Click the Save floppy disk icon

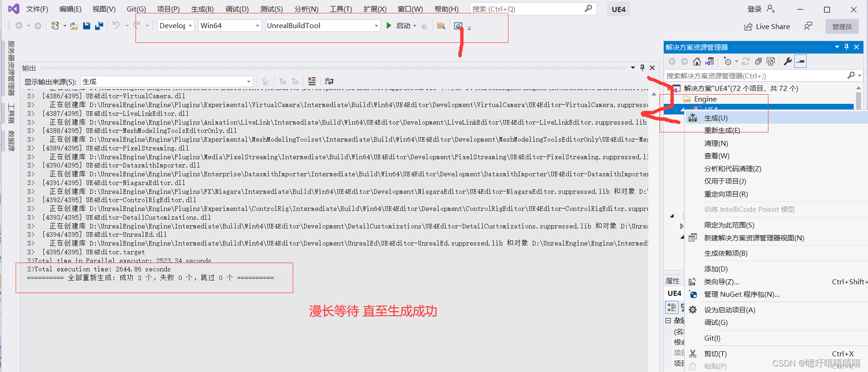pos(87,26)
